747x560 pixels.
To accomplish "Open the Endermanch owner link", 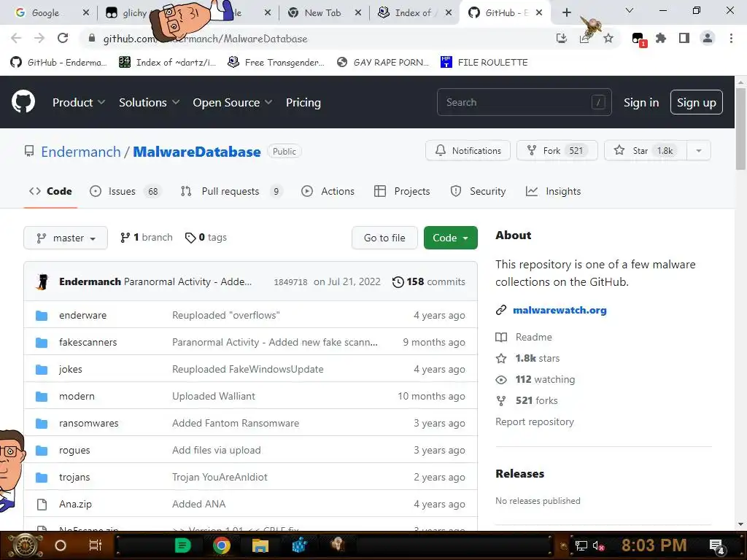I will point(80,152).
